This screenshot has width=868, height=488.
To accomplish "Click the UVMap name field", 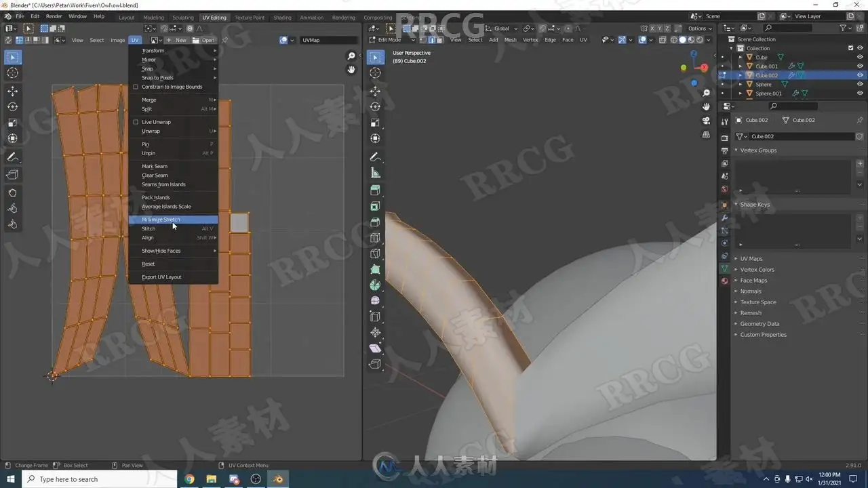I will click(329, 40).
